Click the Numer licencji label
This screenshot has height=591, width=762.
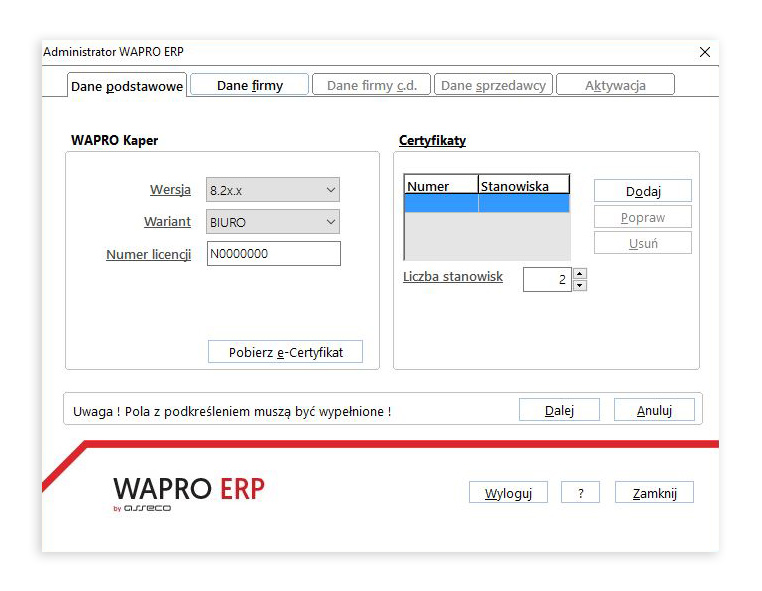(148, 254)
